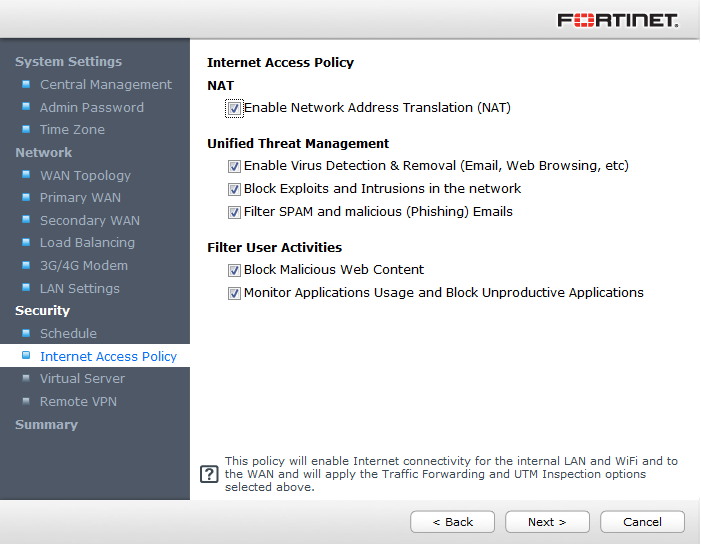Disable Filter SPAM and malicious Emails
This screenshot has width=701, height=544.
234,212
